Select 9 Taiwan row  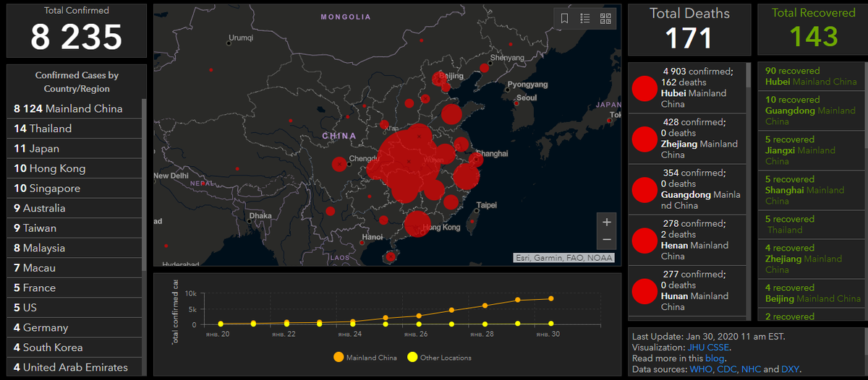click(75, 228)
